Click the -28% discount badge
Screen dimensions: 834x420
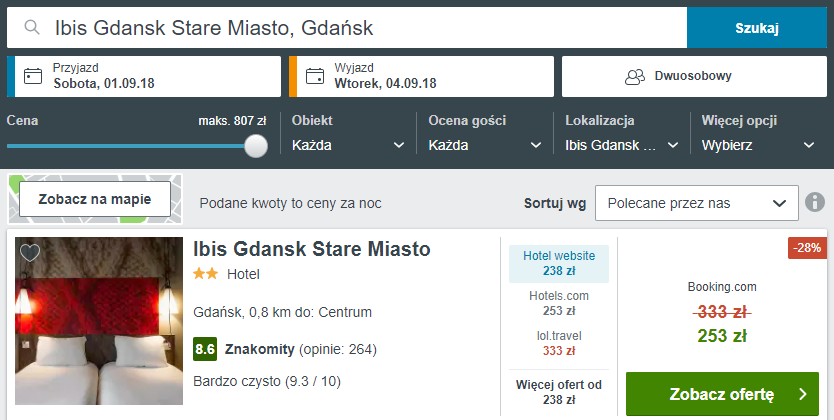pos(807,248)
